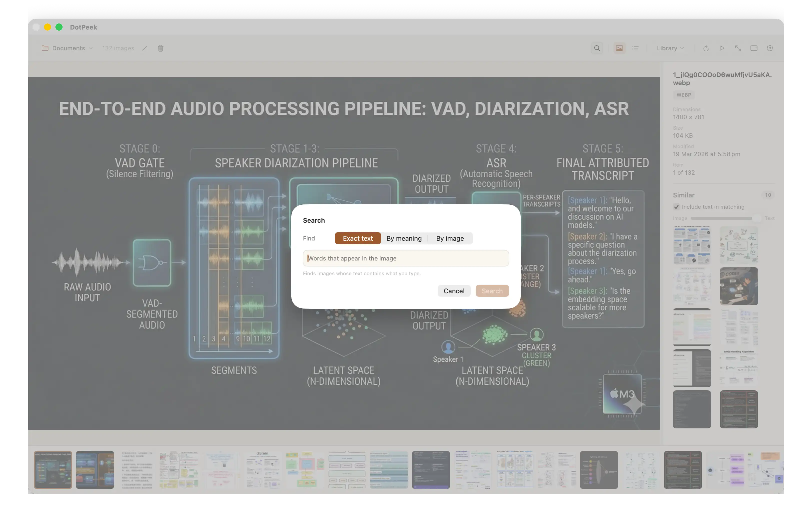The width and height of the screenshot is (812, 531).
Task: Click the expand fullscreen arrows icon
Action: coord(738,48)
